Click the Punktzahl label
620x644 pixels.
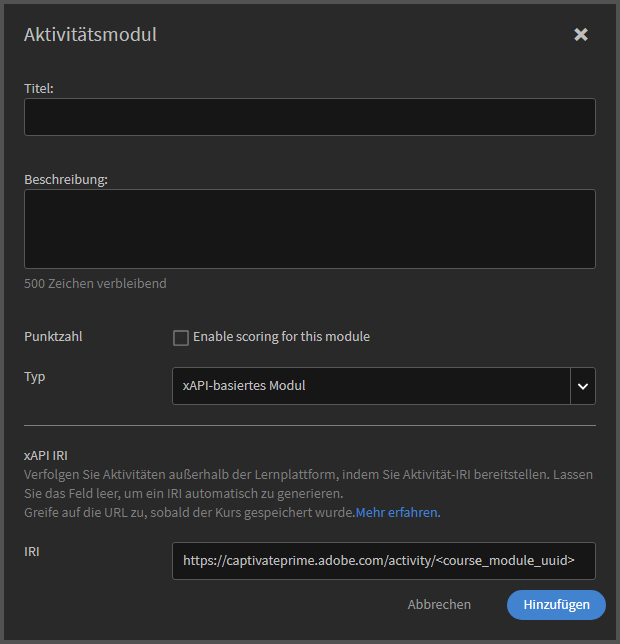[x=53, y=337]
